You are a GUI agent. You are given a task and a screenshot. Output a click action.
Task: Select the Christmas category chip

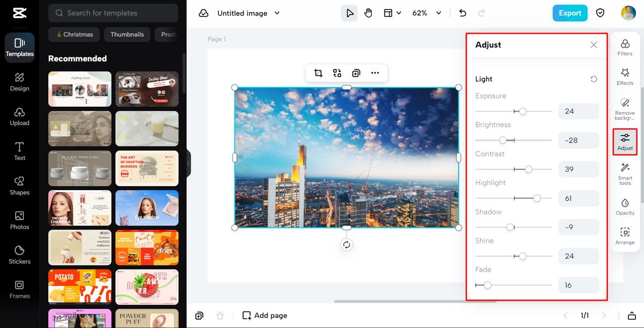coord(74,34)
